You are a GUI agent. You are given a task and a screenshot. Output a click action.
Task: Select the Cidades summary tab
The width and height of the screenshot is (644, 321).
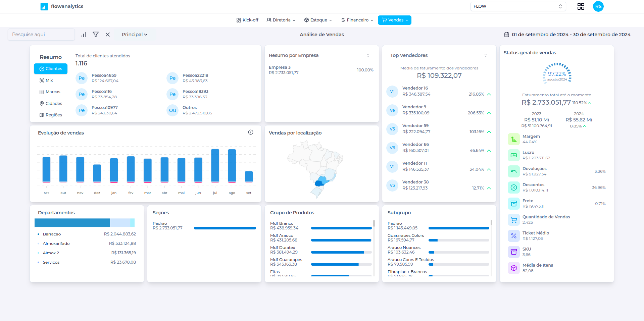[51, 104]
